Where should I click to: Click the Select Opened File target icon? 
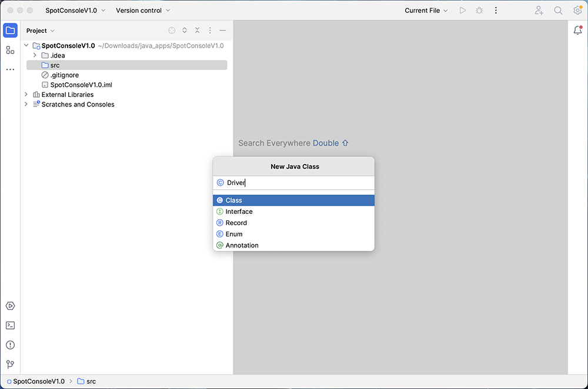pyautogui.click(x=172, y=31)
